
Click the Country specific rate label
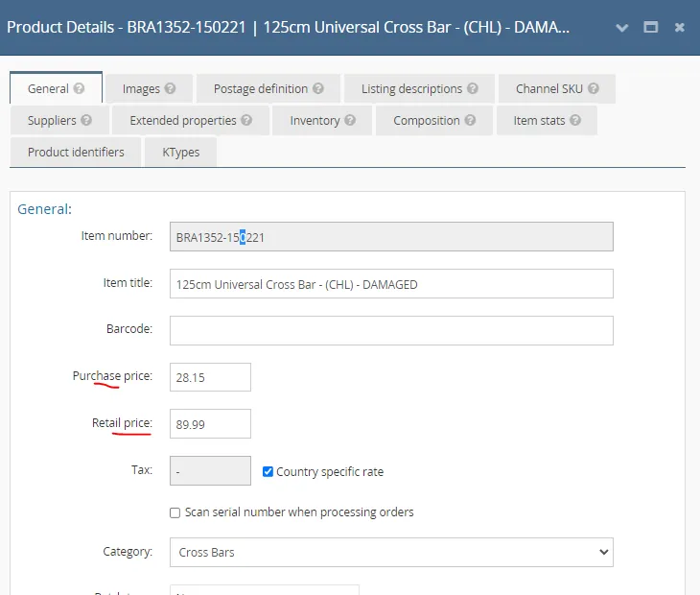[330, 472]
